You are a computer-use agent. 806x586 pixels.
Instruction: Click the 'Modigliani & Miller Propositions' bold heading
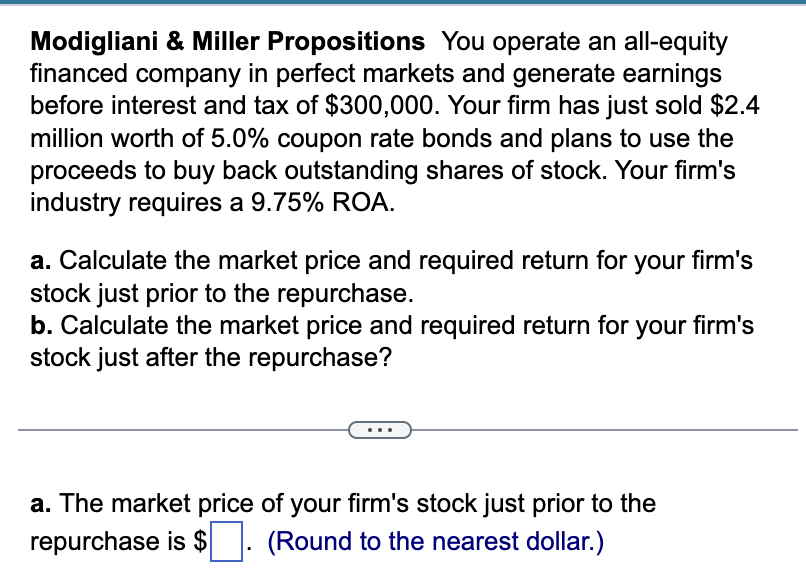pos(228,41)
